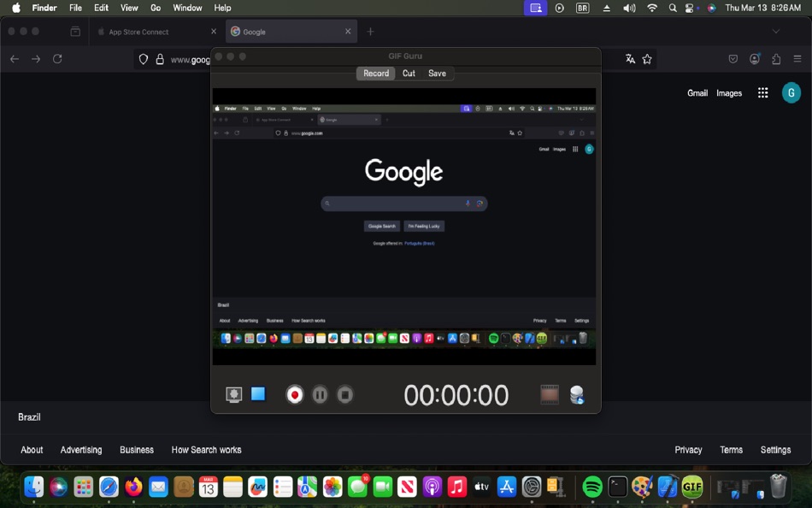Click the database restore icon in GIF Guru
Screen dimensions: 812x508
[577, 395]
